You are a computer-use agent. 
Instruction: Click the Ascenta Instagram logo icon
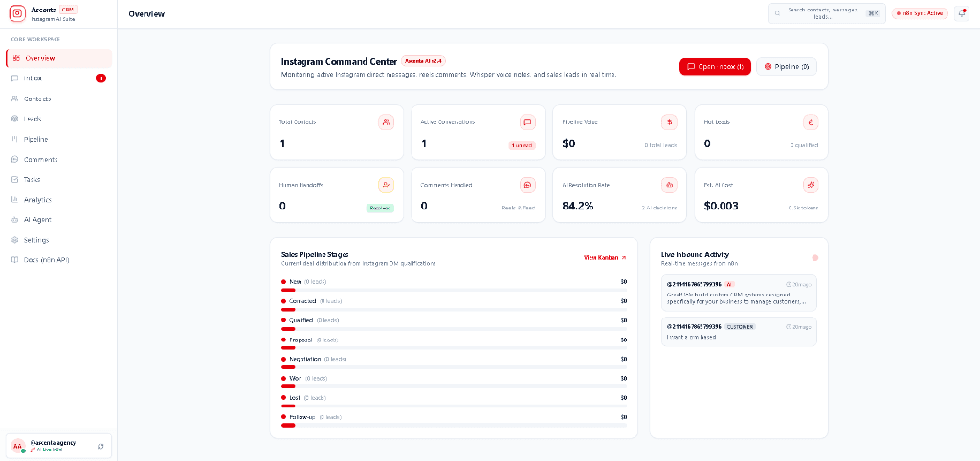tap(18, 13)
